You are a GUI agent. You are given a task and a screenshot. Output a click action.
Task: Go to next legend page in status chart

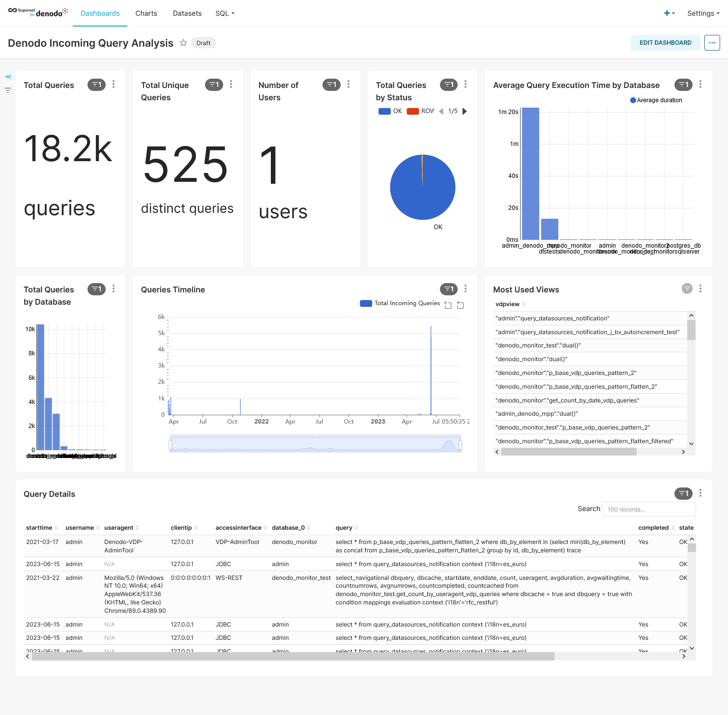(465, 111)
